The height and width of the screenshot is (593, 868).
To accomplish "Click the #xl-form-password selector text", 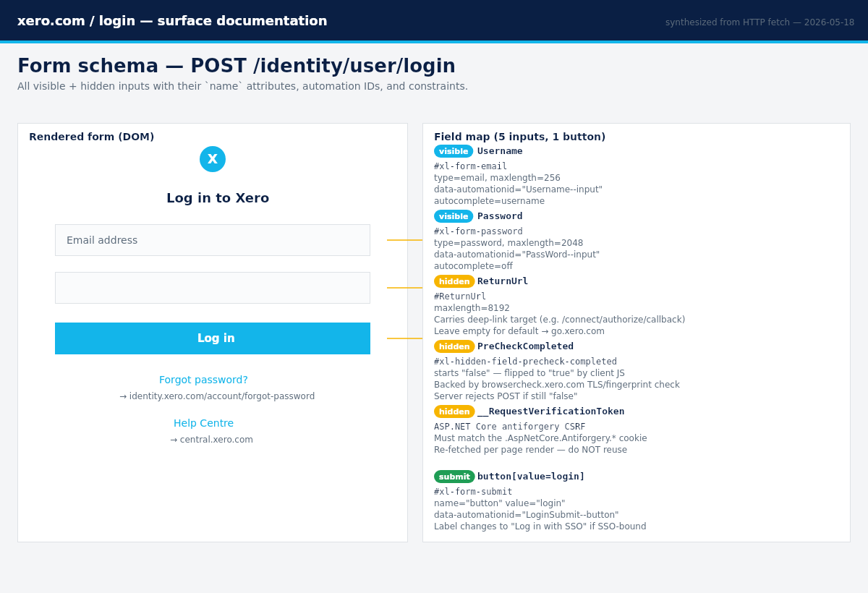I will click(x=478, y=231).
